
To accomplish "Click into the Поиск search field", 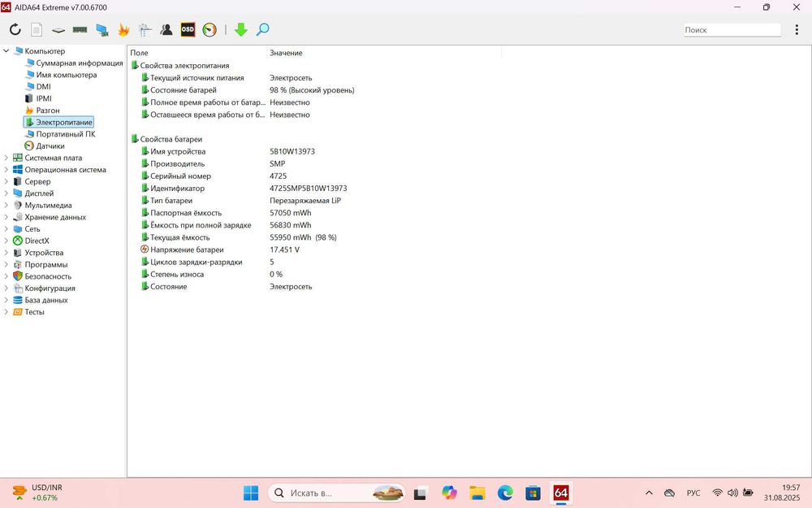I will point(732,29).
